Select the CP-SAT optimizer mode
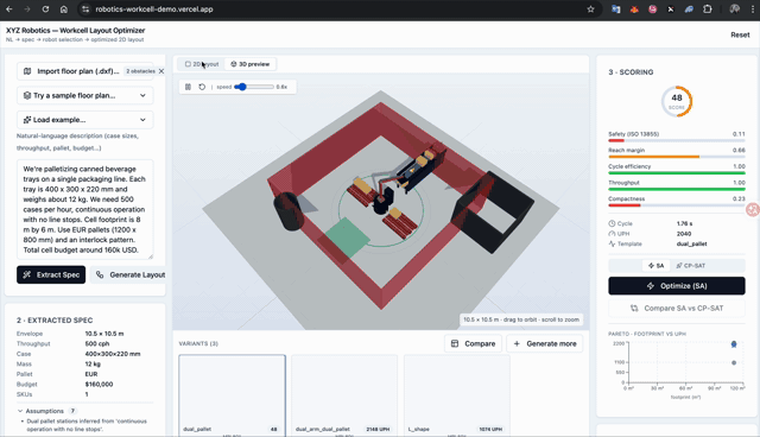 pos(691,265)
